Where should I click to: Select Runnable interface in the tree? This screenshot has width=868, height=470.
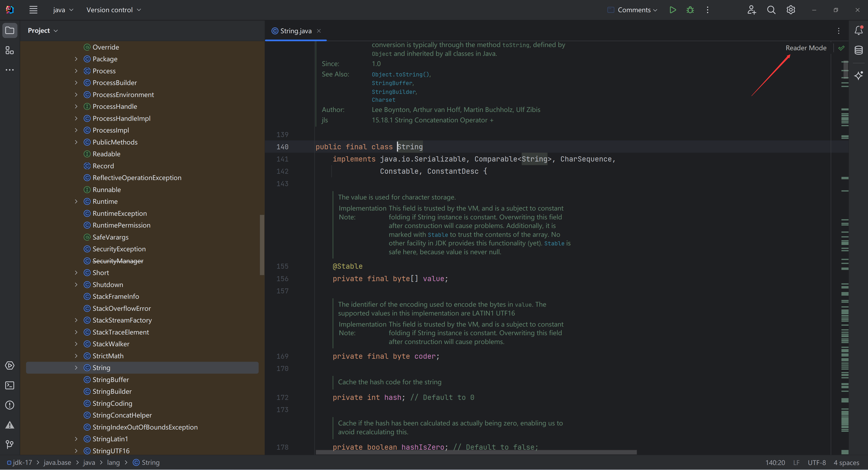(x=106, y=190)
